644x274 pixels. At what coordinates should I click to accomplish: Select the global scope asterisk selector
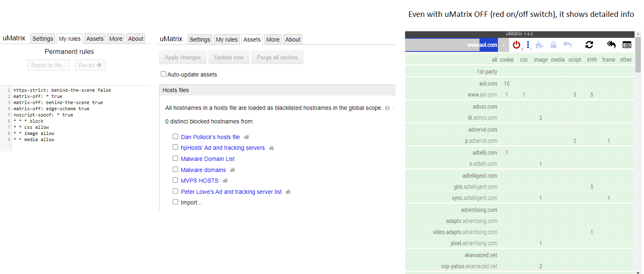coord(504,45)
